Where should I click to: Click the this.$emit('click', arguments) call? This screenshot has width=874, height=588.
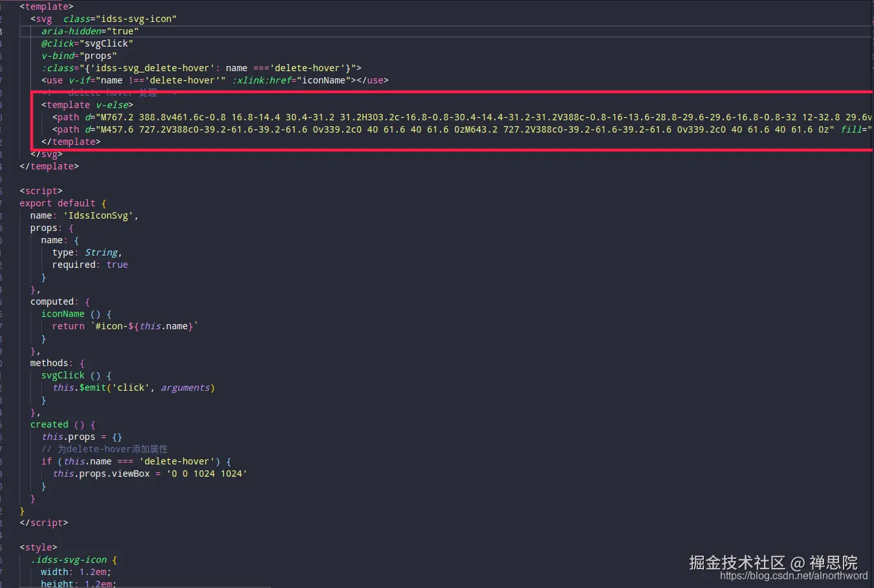134,387
